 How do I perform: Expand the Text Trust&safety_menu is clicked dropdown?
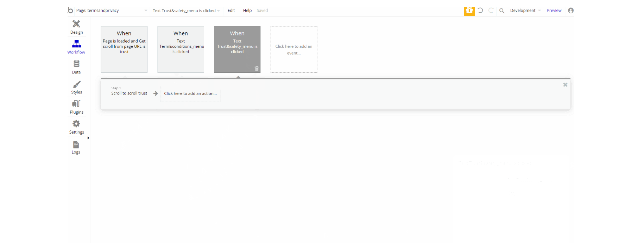click(x=186, y=11)
